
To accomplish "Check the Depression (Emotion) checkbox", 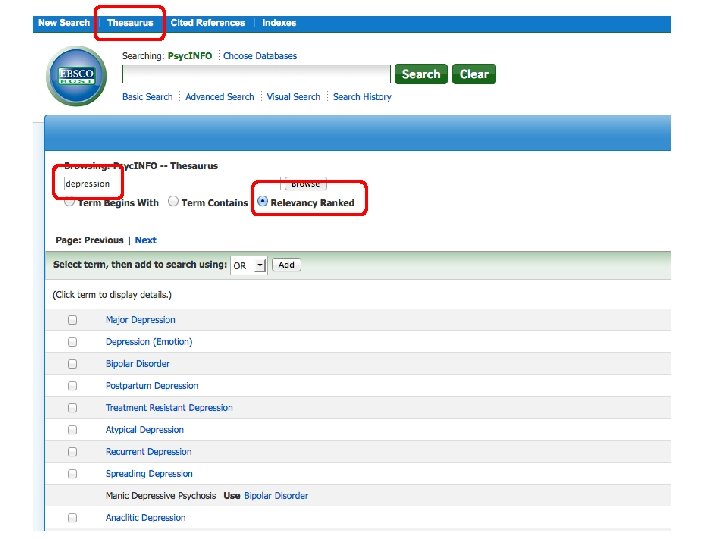I will (73, 342).
